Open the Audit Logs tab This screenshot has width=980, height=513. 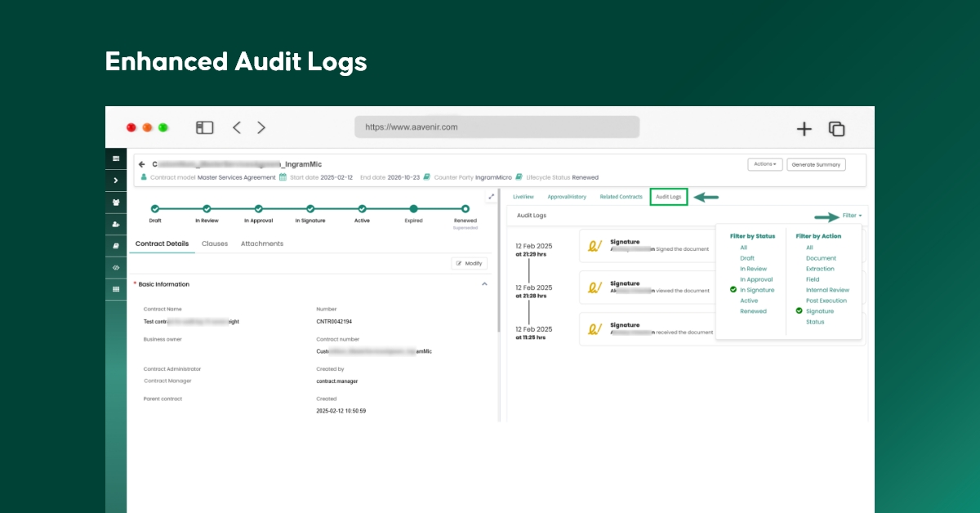pos(669,197)
